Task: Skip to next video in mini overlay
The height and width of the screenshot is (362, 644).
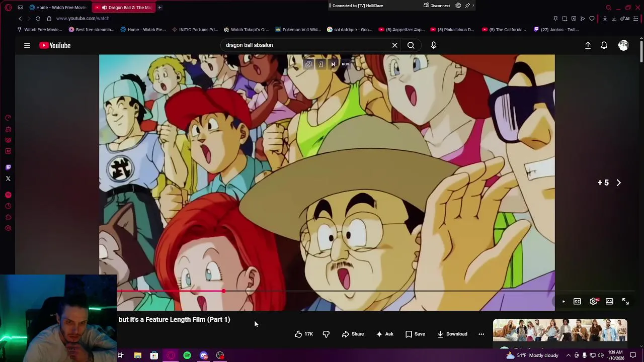Action: [x=333, y=64]
